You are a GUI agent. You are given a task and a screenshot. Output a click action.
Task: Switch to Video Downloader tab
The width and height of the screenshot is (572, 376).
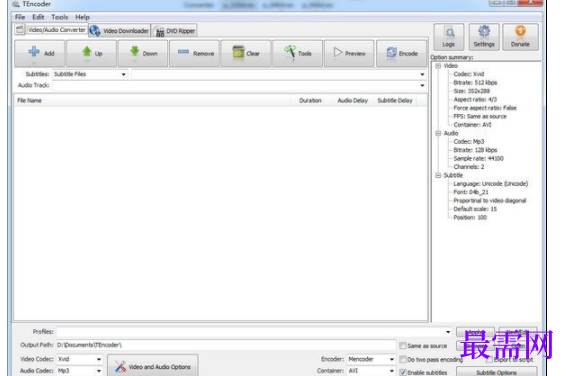[x=120, y=31]
